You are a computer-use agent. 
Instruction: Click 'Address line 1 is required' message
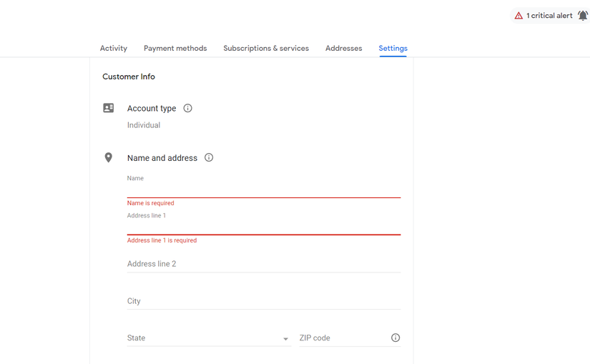coord(162,240)
